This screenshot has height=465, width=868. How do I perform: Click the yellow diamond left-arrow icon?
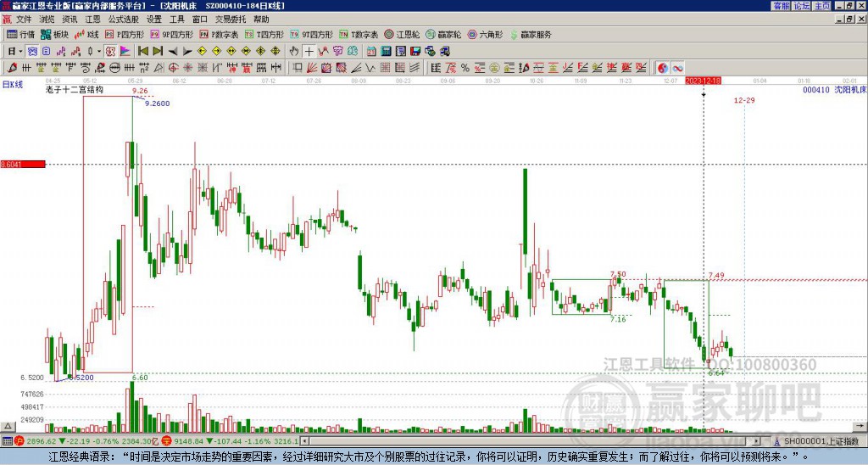202,52
